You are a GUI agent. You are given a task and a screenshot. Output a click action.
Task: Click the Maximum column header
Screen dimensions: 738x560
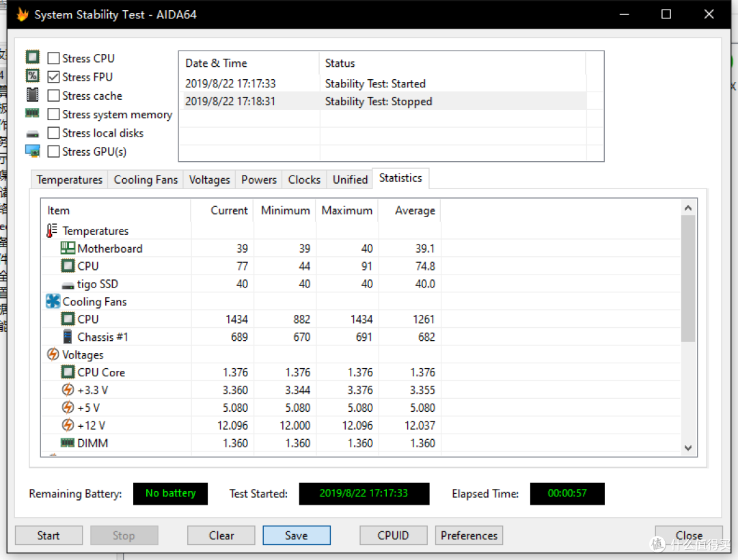[347, 210]
